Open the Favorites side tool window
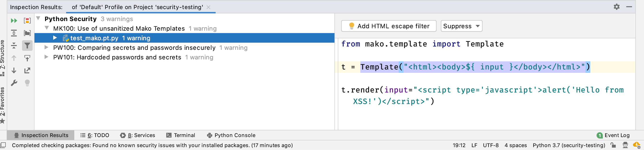This screenshot has width=644, height=150. click(x=2, y=105)
